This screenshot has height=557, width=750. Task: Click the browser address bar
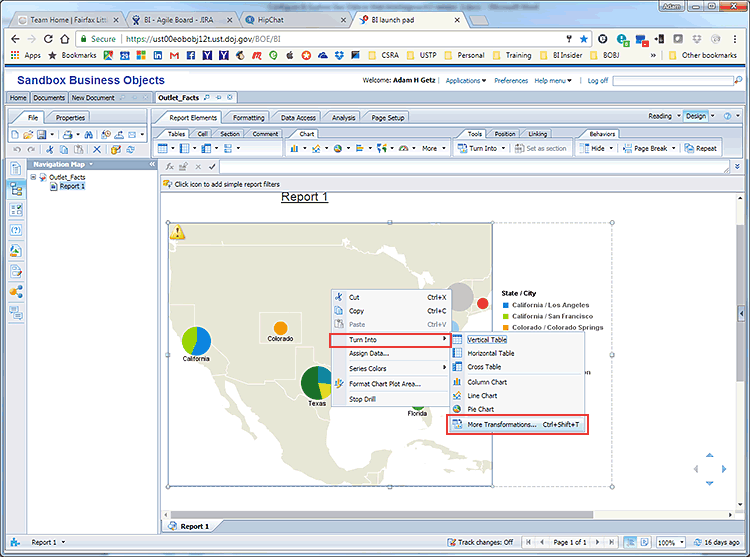click(335, 39)
